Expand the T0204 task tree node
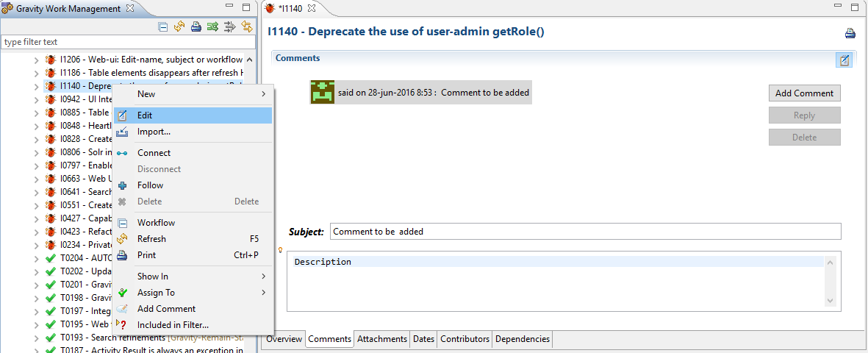The width and height of the screenshot is (868, 353). pos(37,258)
